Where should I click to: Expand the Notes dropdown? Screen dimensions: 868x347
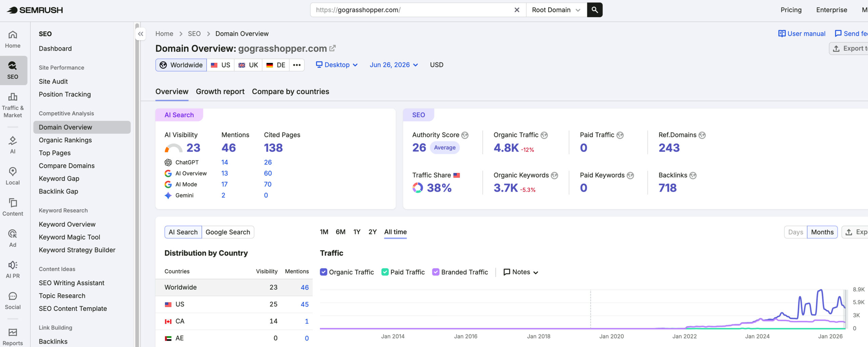pos(521,272)
